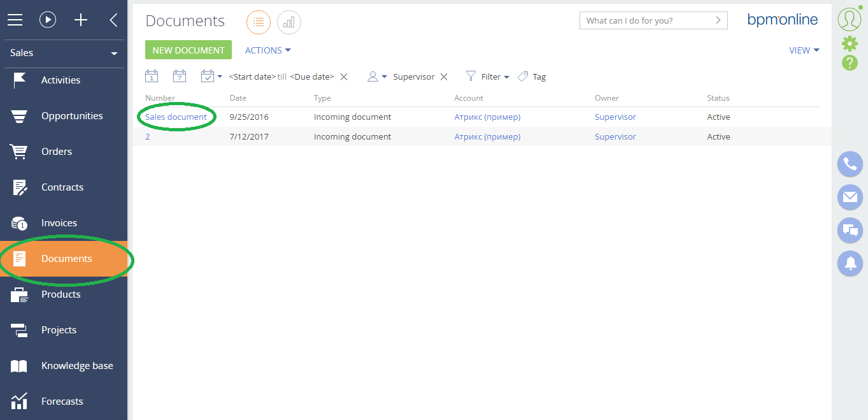868x420 pixels.
Task: Open system settings gear icon
Action: tap(850, 43)
